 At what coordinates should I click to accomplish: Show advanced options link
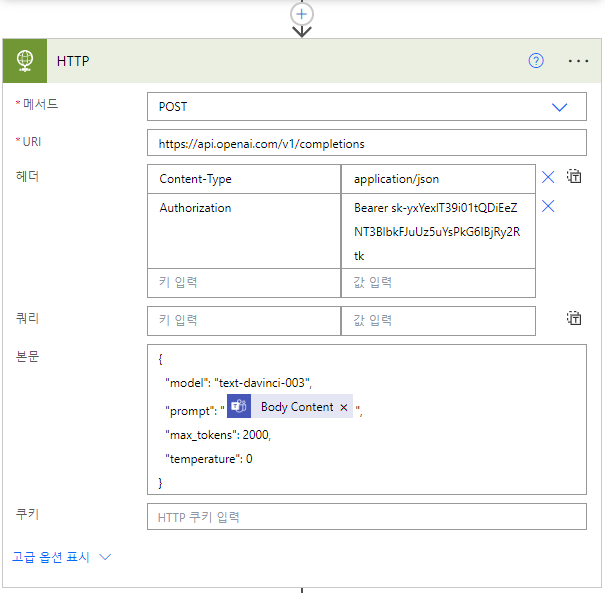click(x=51, y=557)
